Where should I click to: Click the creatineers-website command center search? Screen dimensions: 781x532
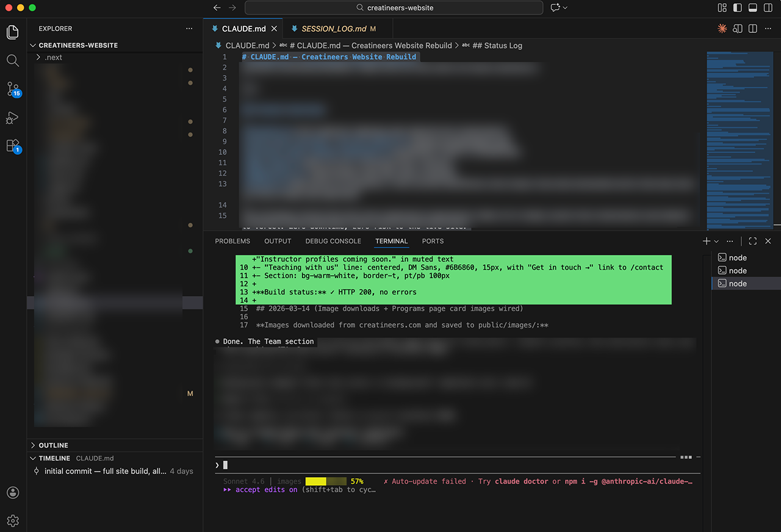394,8
